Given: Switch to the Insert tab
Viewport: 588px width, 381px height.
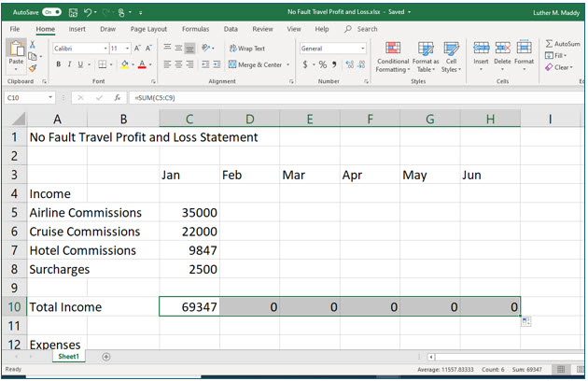Looking at the screenshot, I should click(77, 29).
